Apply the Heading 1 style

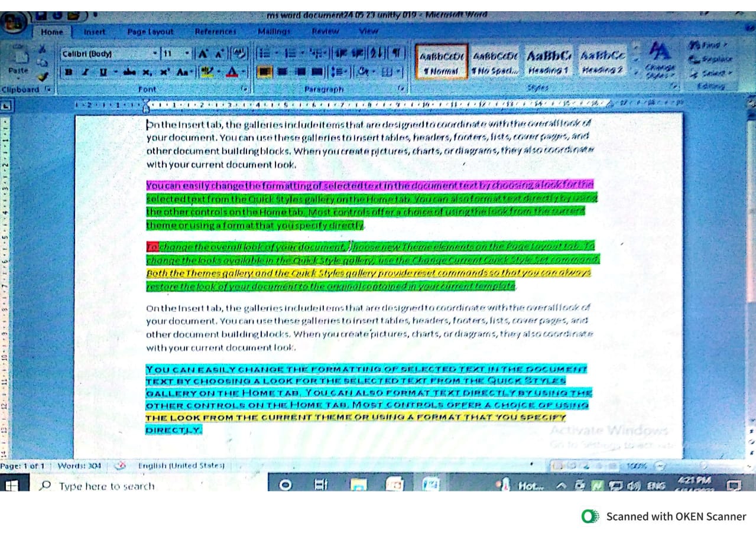click(549, 61)
